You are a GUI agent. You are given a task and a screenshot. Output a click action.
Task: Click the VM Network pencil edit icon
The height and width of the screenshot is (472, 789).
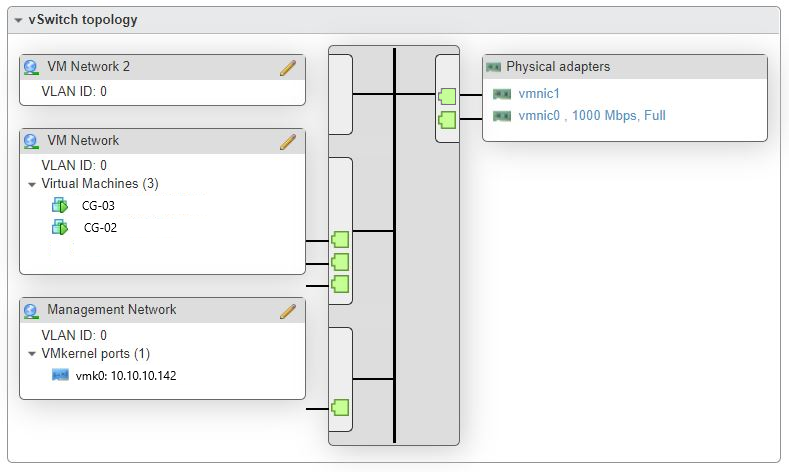[x=287, y=142]
